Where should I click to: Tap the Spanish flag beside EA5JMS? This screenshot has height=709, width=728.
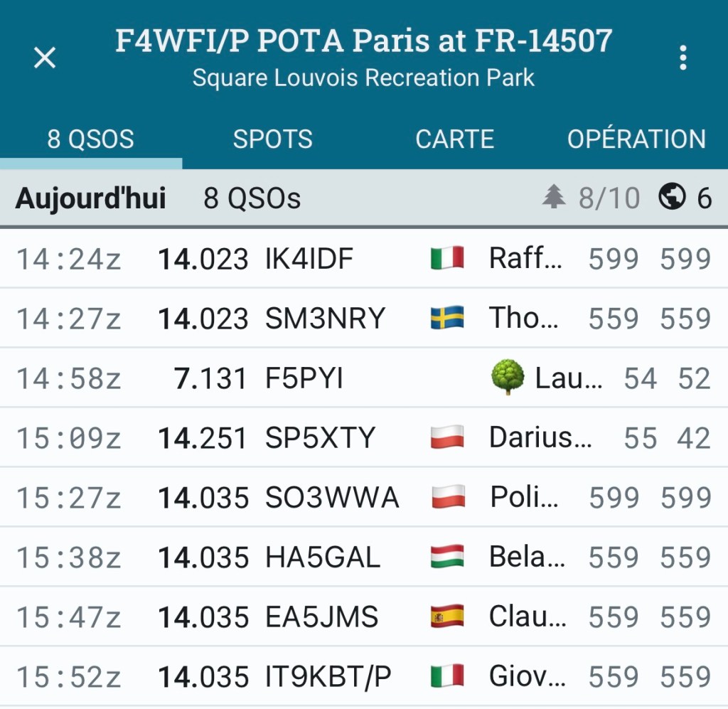pos(448,617)
